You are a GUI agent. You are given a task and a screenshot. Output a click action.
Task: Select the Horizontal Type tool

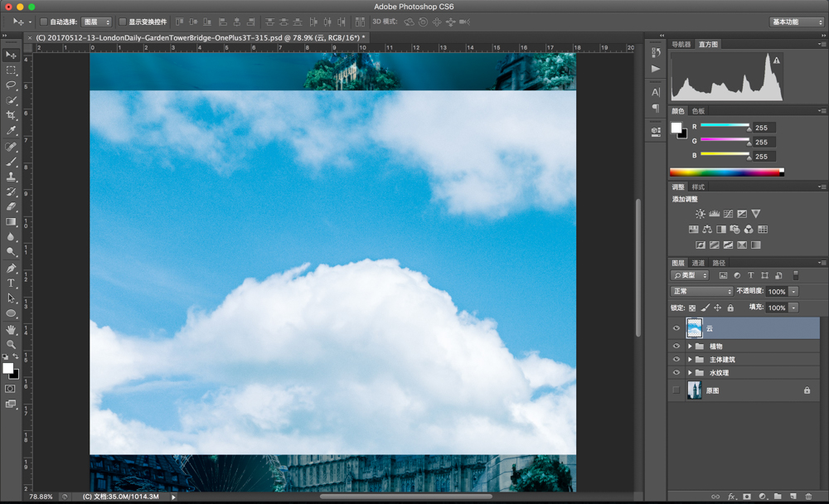click(11, 283)
